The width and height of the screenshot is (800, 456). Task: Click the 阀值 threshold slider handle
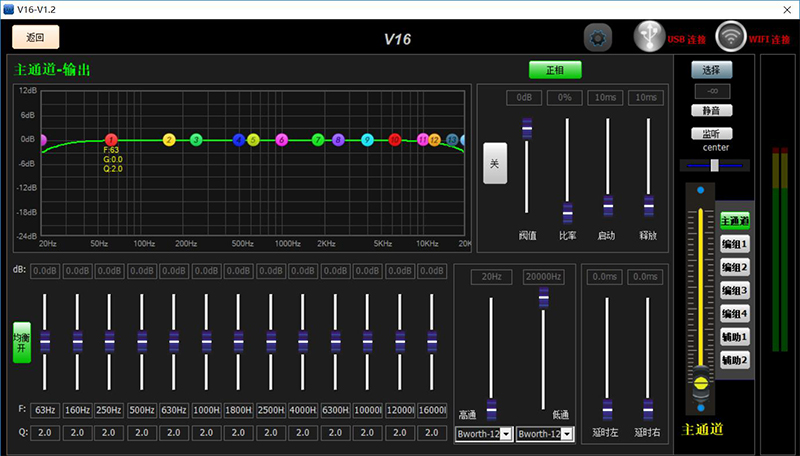pos(527,127)
